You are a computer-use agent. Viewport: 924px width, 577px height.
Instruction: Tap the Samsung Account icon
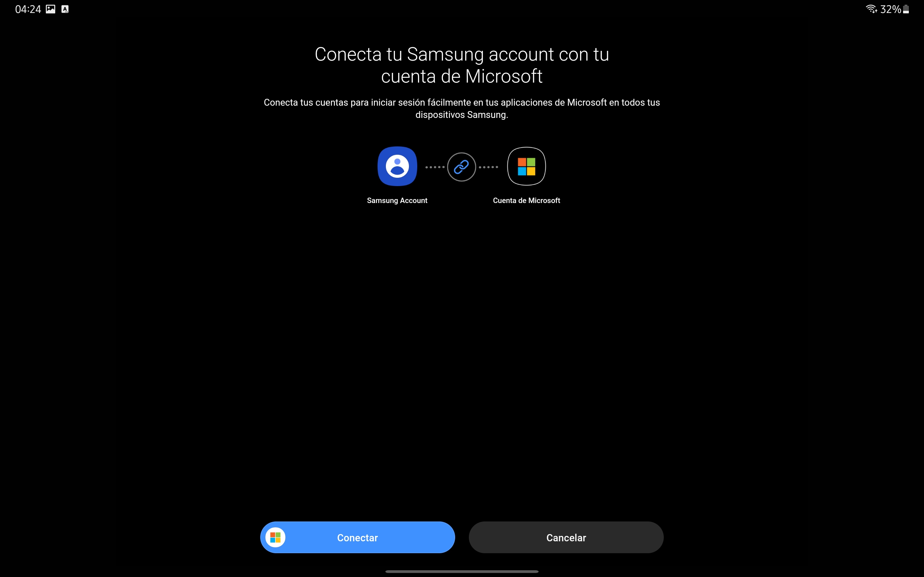click(397, 166)
